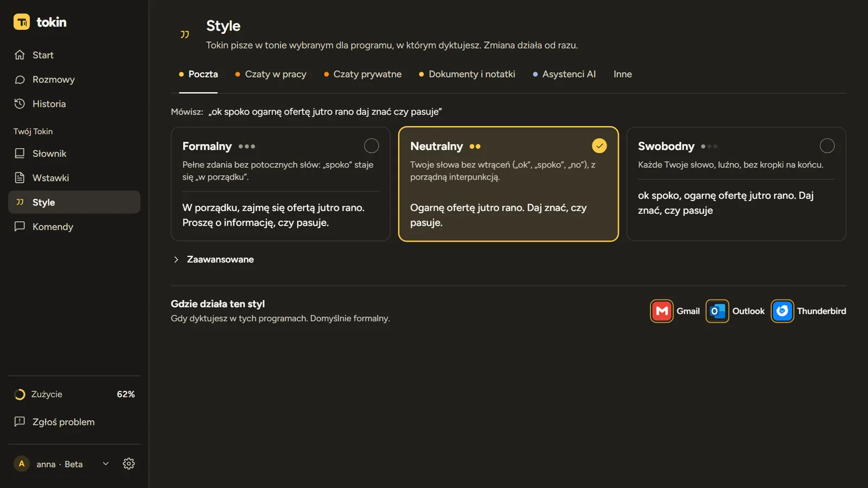The image size is (868, 488).
Task: Click the 62% usage value
Action: pyautogui.click(x=126, y=394)
